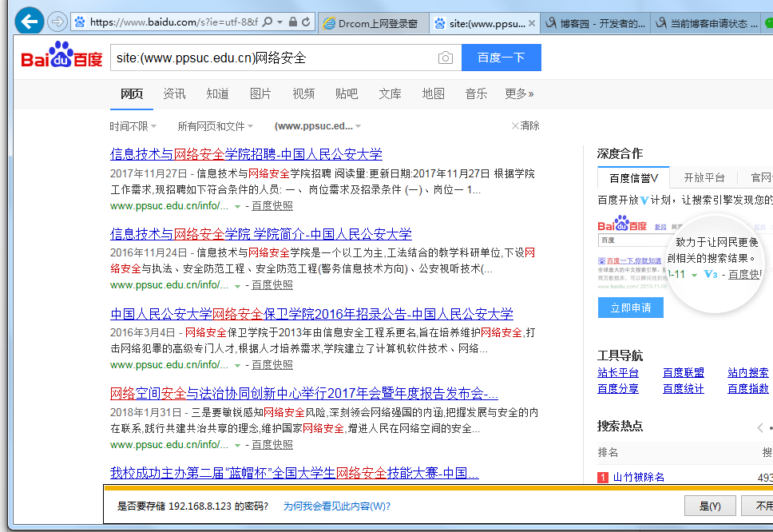
Task: Expand the 所有网页和文件 filter dropdown
Action: pos(216,126)
